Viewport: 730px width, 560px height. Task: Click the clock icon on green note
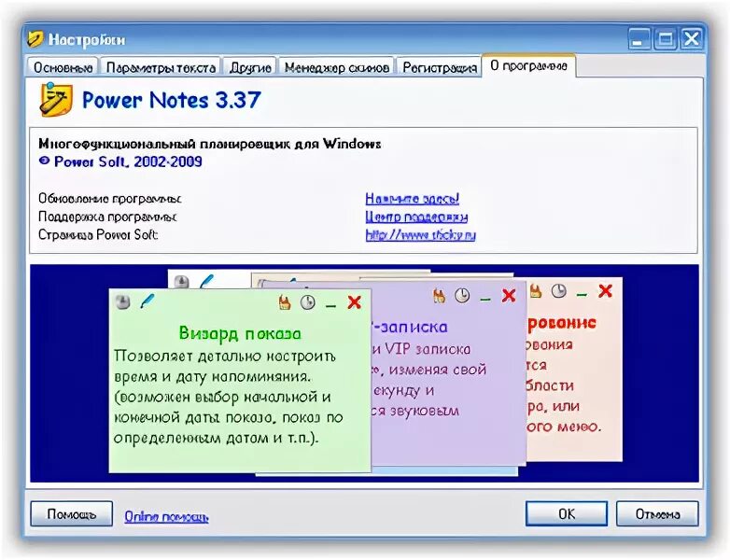coord(307,302)
